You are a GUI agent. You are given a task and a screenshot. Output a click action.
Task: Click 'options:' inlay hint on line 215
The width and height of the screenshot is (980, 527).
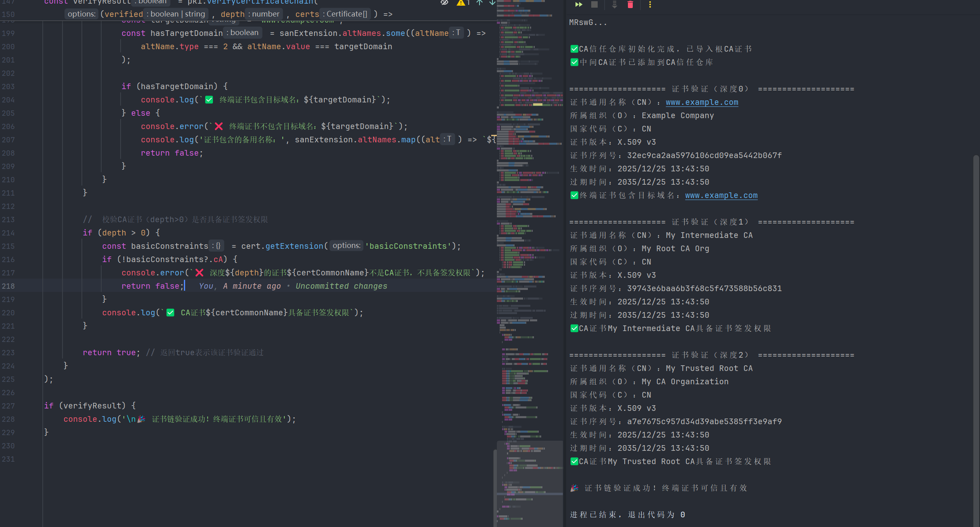(346, 246)
